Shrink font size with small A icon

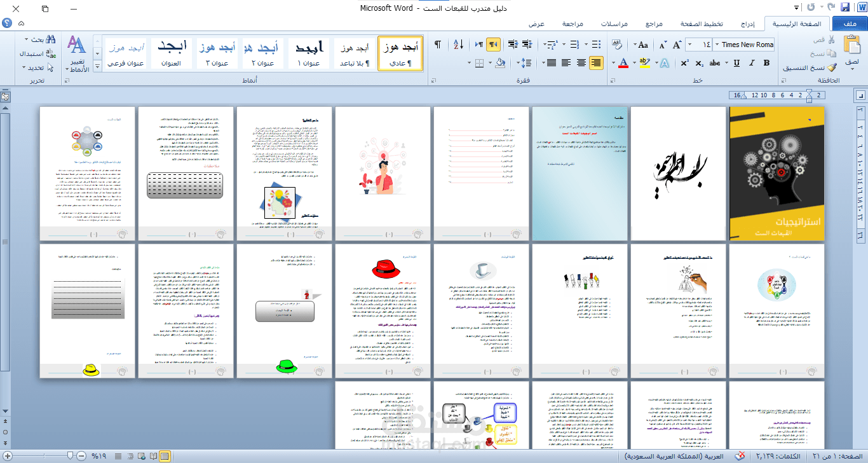(x=663, y=45)
